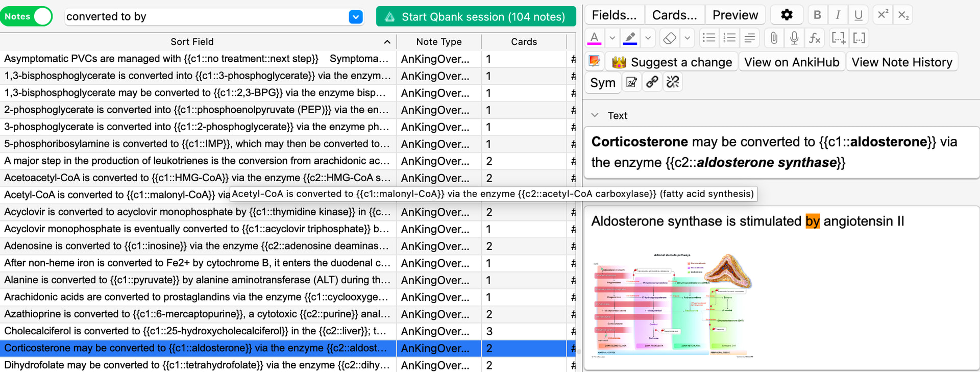The height and width of the screenshot is (372, 980).
Task: Click the image occlusion icon
Action: tap(595, 61)
